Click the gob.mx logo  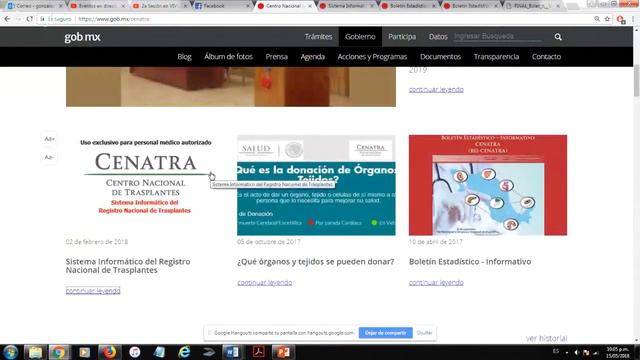coord(82,37)
